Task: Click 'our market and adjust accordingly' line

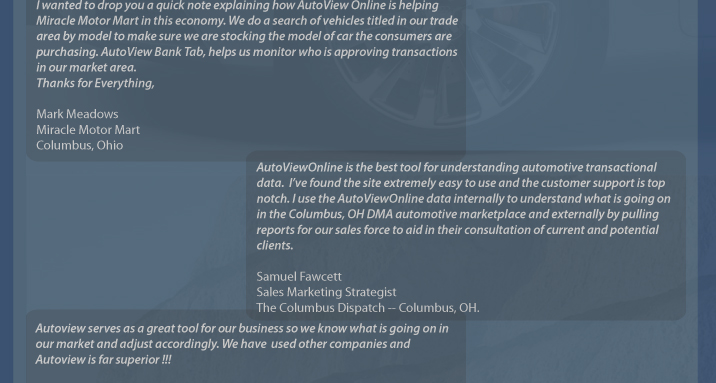Action: 223,344
